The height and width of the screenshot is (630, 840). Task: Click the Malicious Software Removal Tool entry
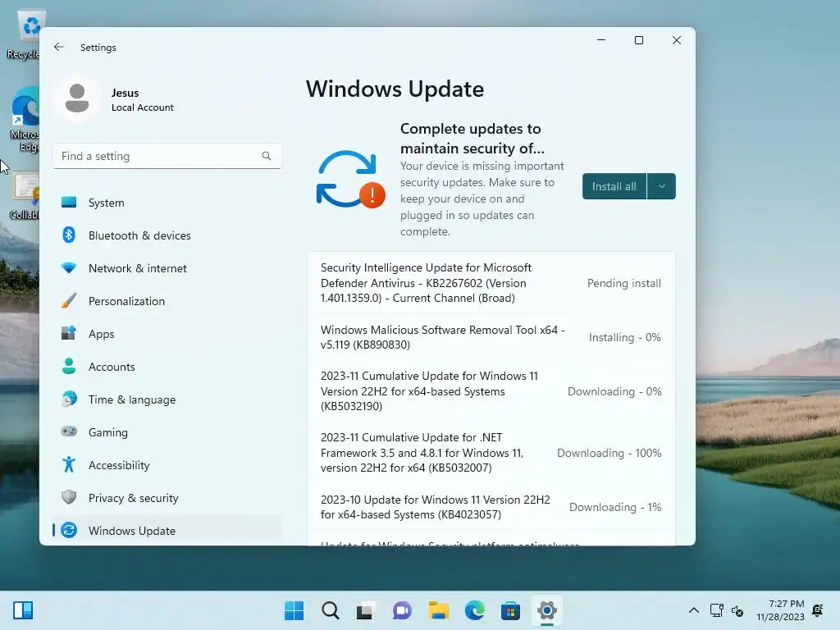coord(491,337)
